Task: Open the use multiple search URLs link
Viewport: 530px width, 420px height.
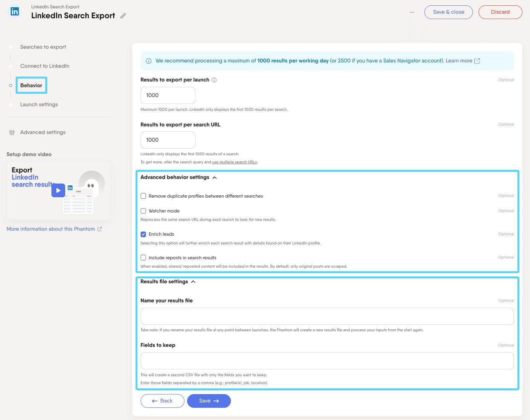Action: pos(234,162)
